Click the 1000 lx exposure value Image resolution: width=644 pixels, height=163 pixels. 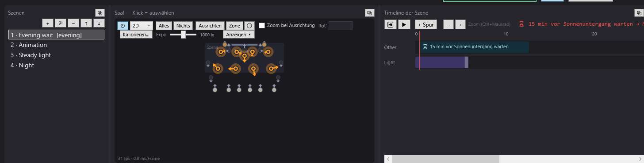[x=207, y=35]
